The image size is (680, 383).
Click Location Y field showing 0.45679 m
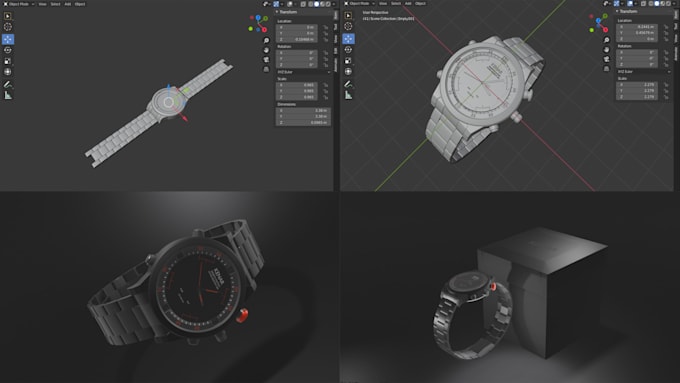pos(637,33)
